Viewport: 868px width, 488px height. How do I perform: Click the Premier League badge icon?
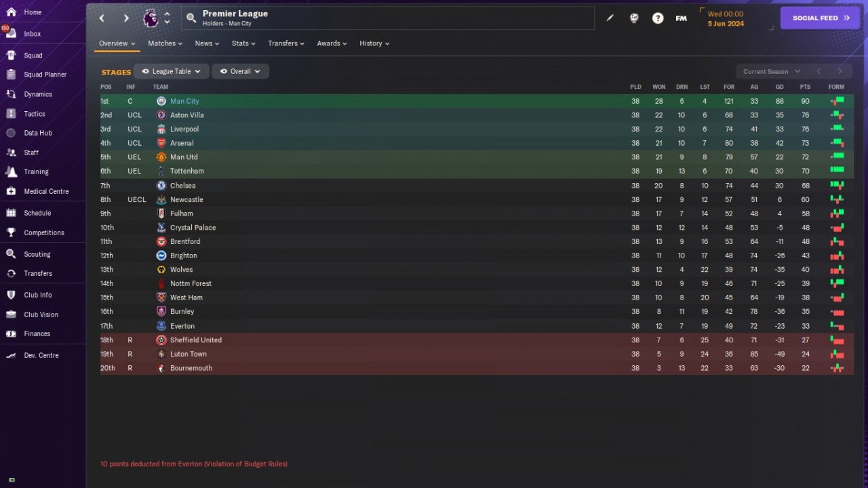coord(151,18)
